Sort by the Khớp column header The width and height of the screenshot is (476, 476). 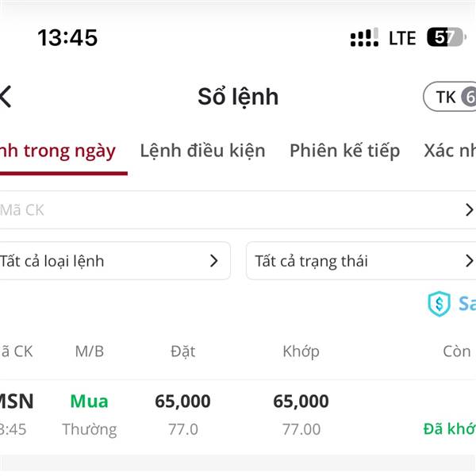(x=301, y=351)
